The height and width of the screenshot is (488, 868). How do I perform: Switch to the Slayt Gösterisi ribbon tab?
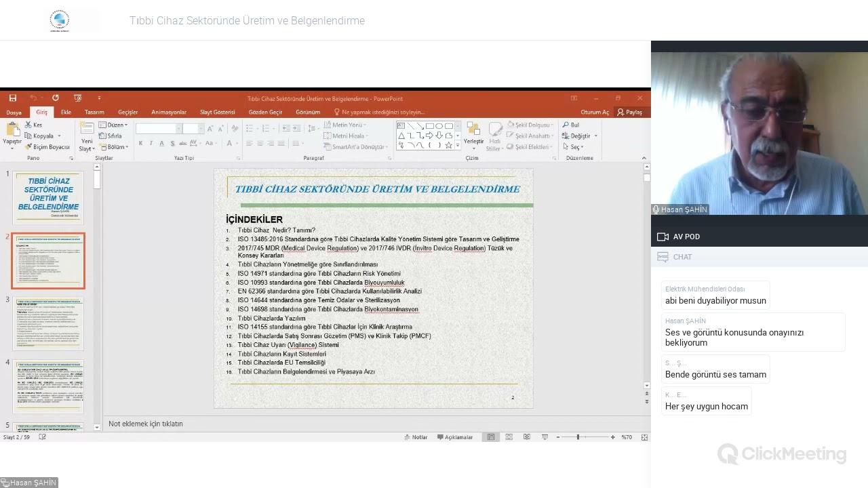point(217,113)
